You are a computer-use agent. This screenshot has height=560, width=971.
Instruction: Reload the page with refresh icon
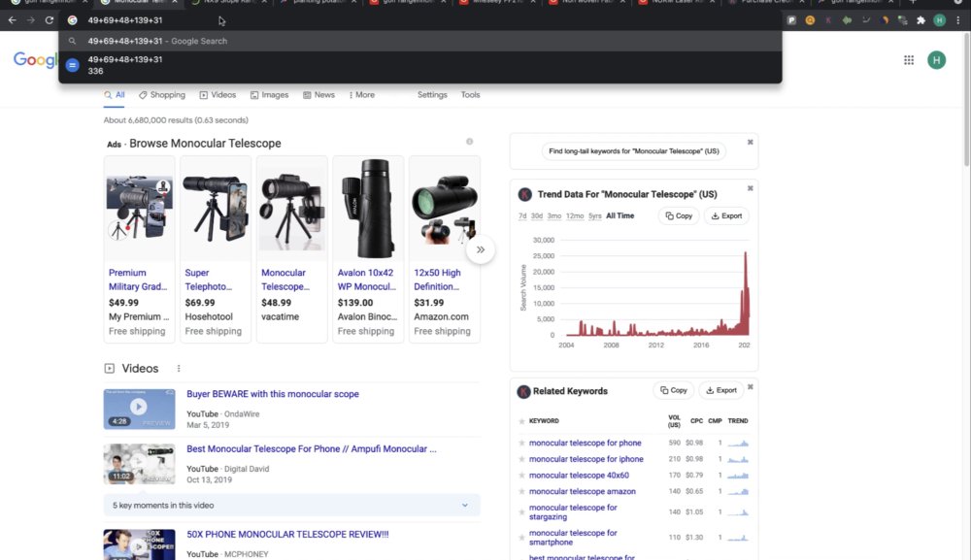[x=49, y=20]
